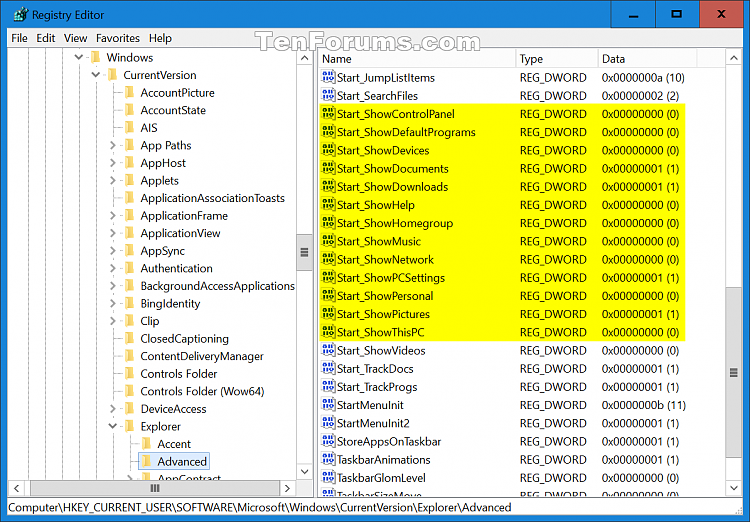Click the TaskbarGlomLevel DWORD icon
This screenshot has width=750, height=522.
pos(328,477)
